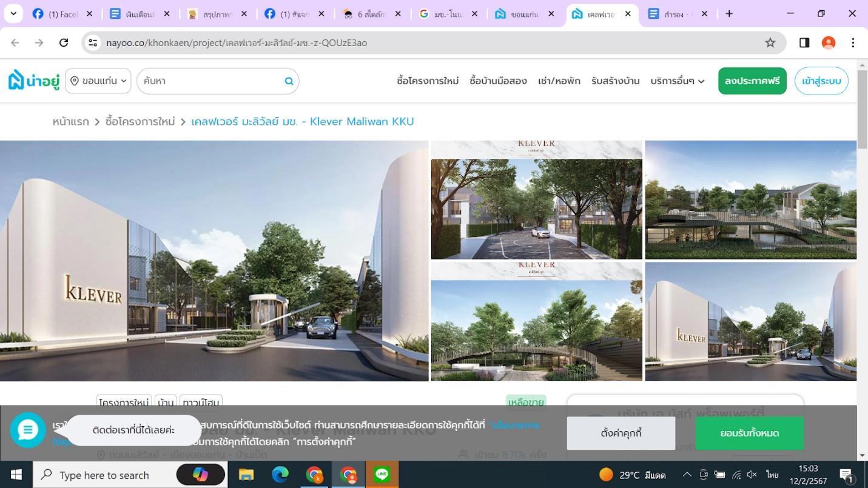Close the active Klever tab
The width and height of the screenshot is (868, 488).
628,13
